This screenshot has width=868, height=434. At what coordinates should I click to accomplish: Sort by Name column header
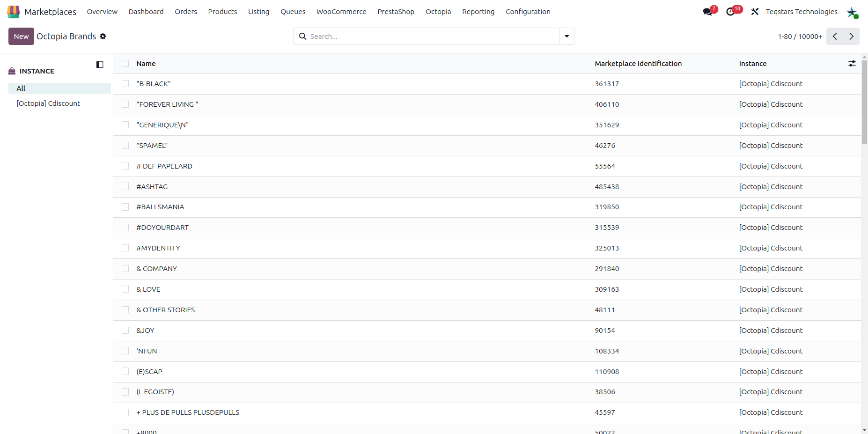point(146,64)
